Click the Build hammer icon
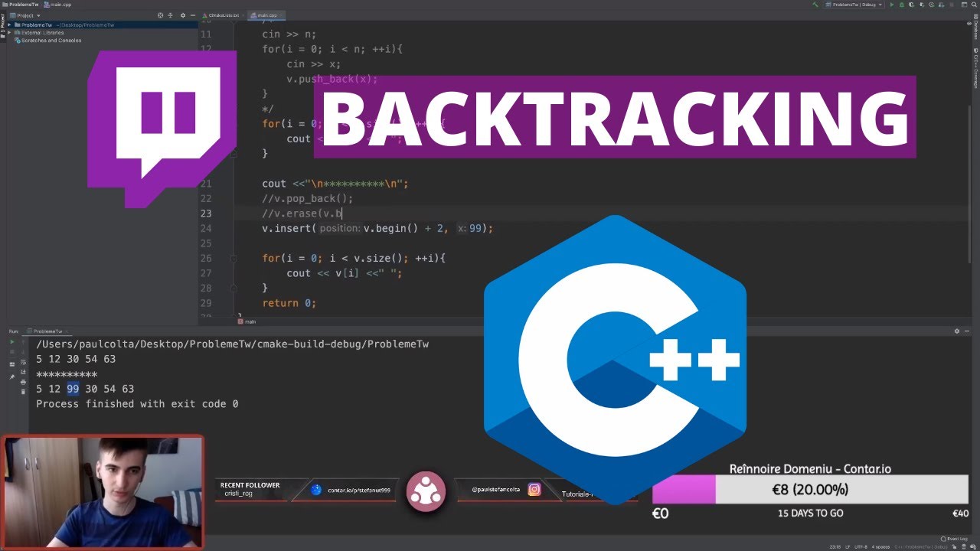This screenshot has width=980, height=551. 816,5
